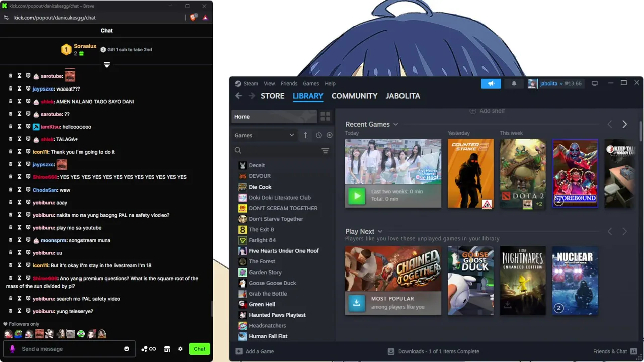Open Games menu in Steam
This screenshot has height=362, width=644.
point(311,84)
